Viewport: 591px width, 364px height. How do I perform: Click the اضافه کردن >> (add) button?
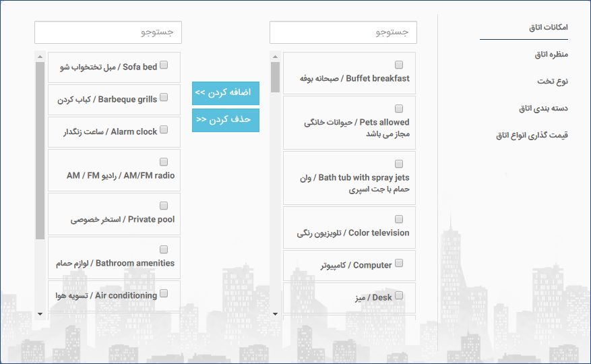click(x=225, y=93)
